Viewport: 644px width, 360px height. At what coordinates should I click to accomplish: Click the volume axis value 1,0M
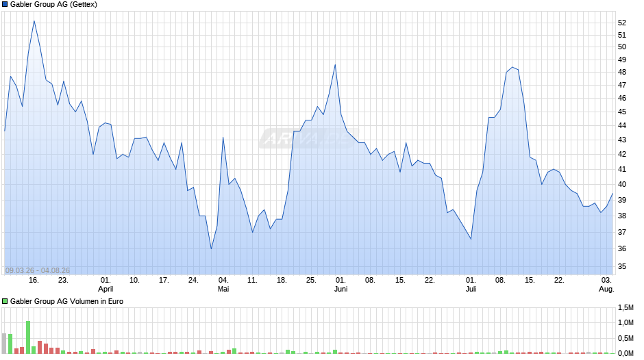point(626,322)
